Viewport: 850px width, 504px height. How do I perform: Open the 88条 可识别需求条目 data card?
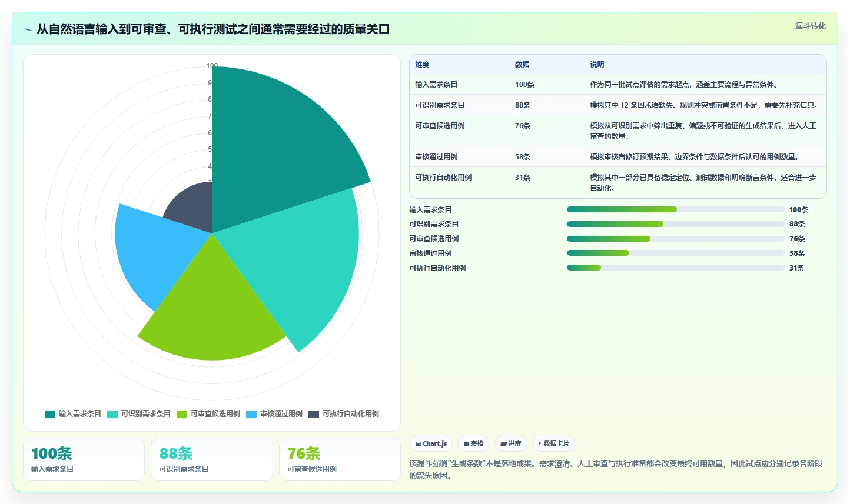point(212,459)
